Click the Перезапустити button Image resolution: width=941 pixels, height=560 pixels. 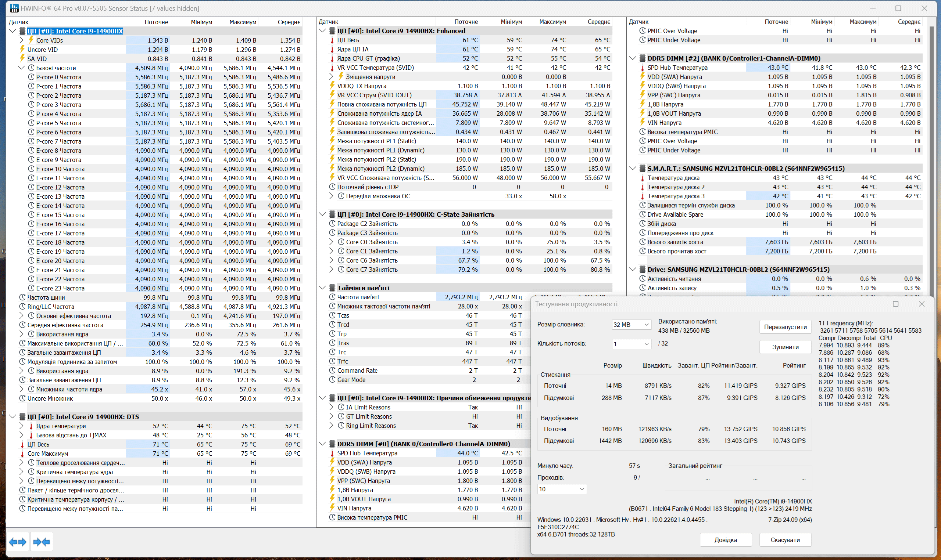[785, 327]
